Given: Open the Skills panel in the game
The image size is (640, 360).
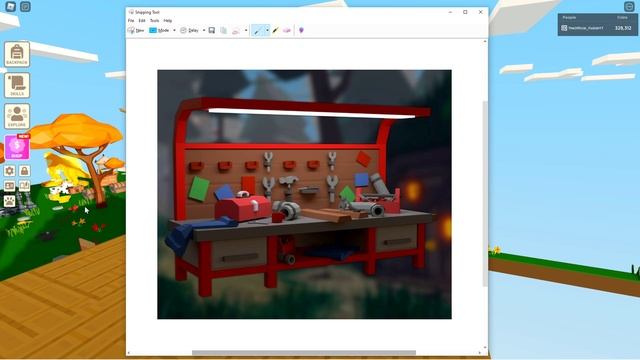Looking at the screenshot, I should tap(17, 85).
